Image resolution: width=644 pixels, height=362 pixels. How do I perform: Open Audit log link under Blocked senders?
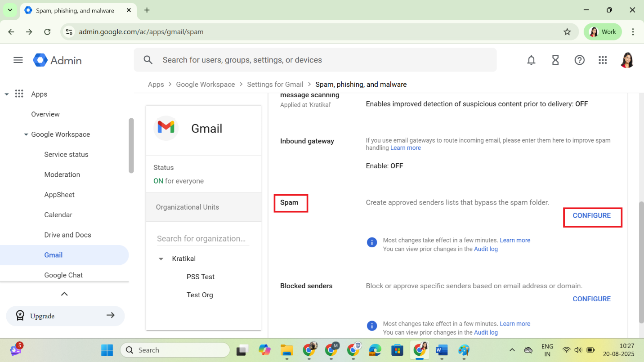(x=486, y=332)
